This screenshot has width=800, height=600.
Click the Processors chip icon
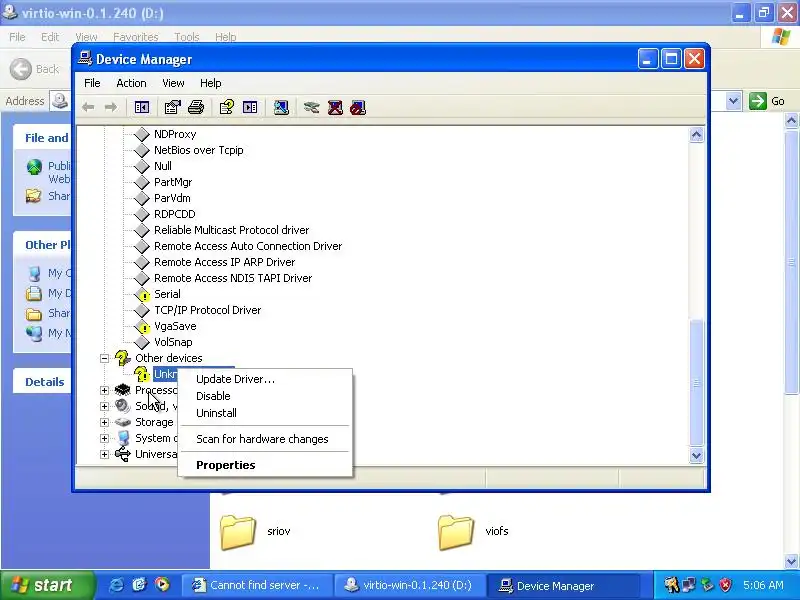122,390
